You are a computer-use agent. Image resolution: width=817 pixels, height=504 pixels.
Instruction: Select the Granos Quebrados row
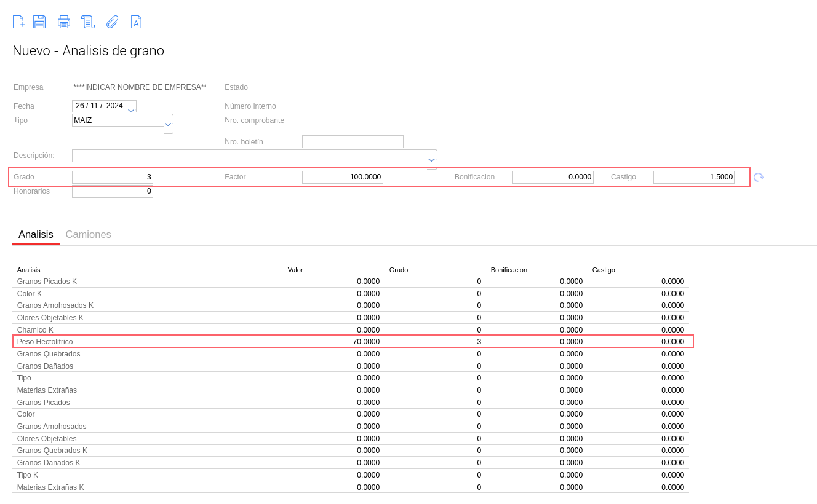pos(49,354)
